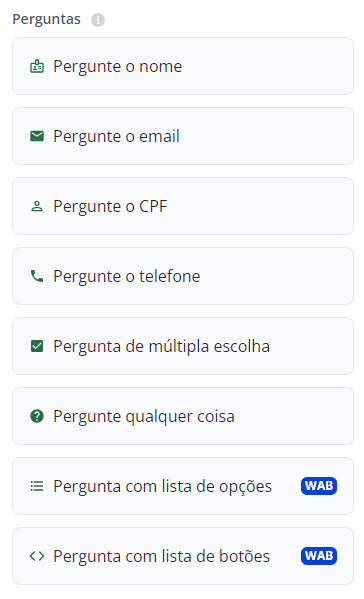
Task: Choose the Pergunte o CPF block
Action: pos(183,206)
